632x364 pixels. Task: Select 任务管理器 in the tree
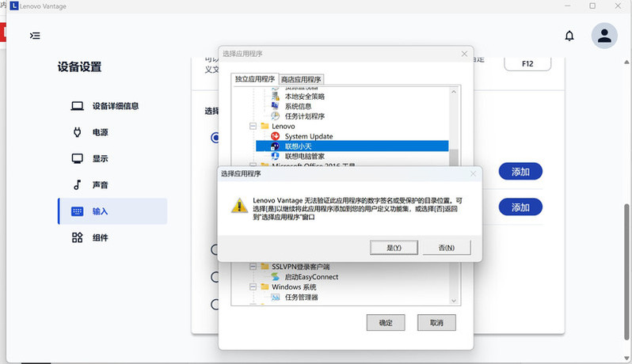point(302,298)
